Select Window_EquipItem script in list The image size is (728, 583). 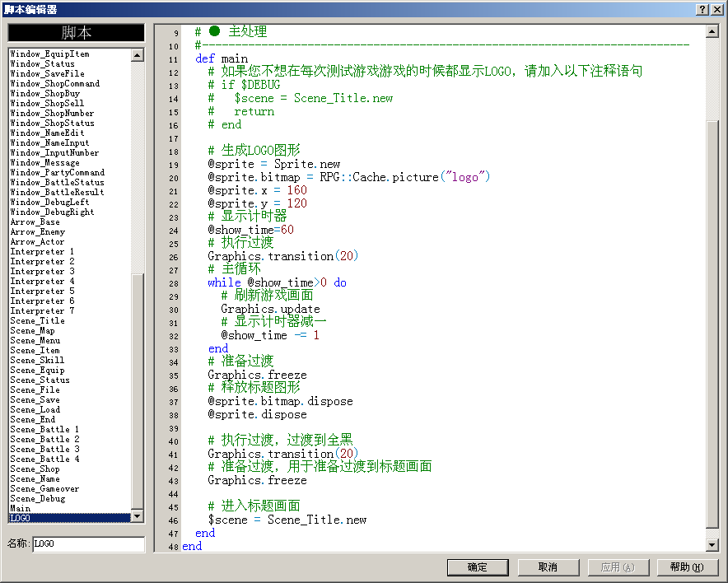tap(70, 54)
